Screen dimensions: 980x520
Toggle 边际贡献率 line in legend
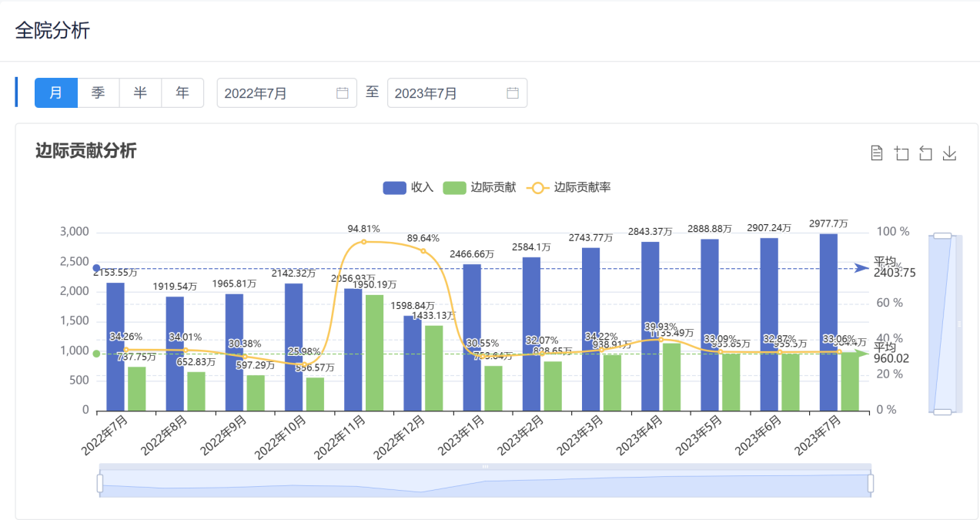tap(569, 187)
